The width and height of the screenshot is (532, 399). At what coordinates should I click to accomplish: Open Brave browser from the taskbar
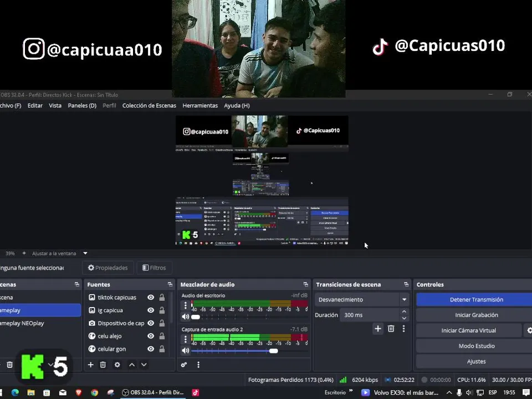click(x=79, y=392)
